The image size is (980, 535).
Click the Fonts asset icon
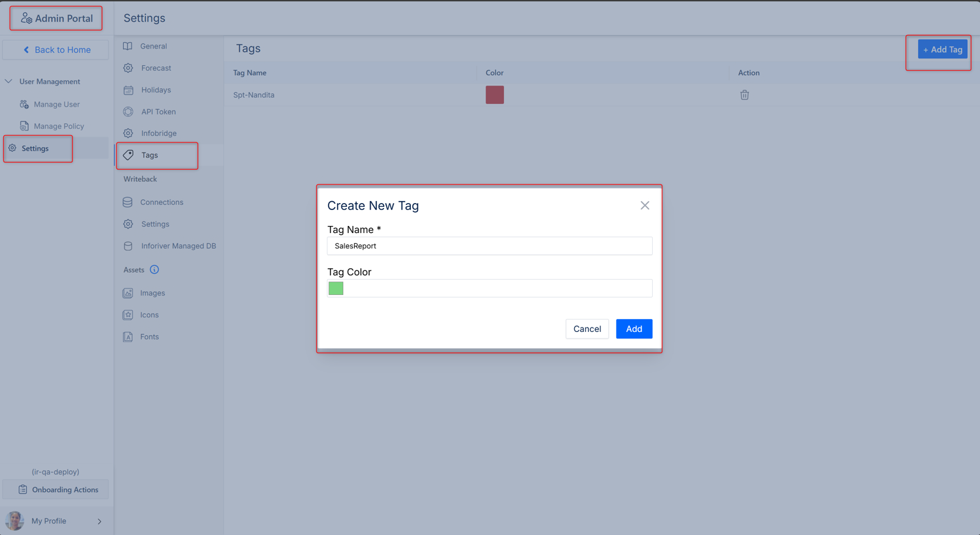(128, 336)
